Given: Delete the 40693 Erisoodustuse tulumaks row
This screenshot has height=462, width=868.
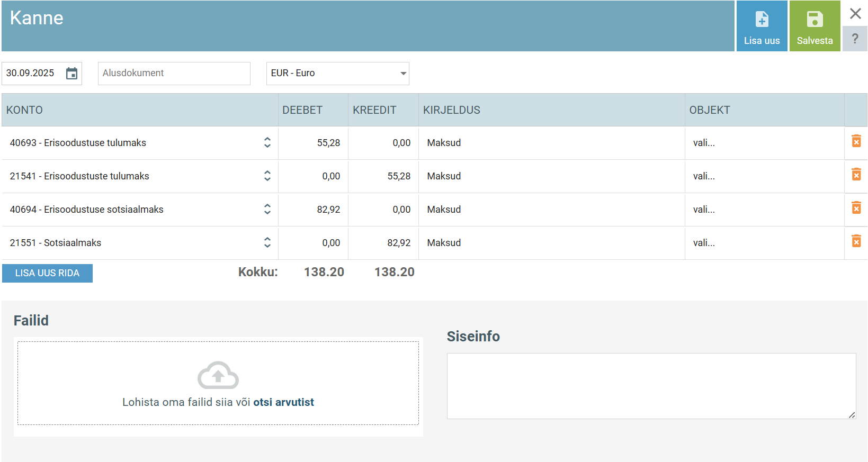Looking at the screenshot, I should 856,141.
